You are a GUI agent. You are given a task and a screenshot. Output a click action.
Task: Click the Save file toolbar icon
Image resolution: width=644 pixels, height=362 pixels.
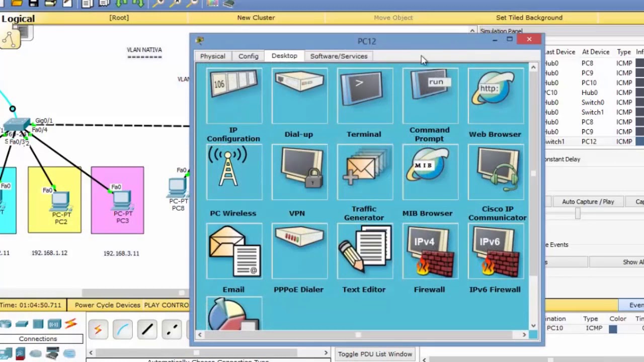tap(33, 3)
